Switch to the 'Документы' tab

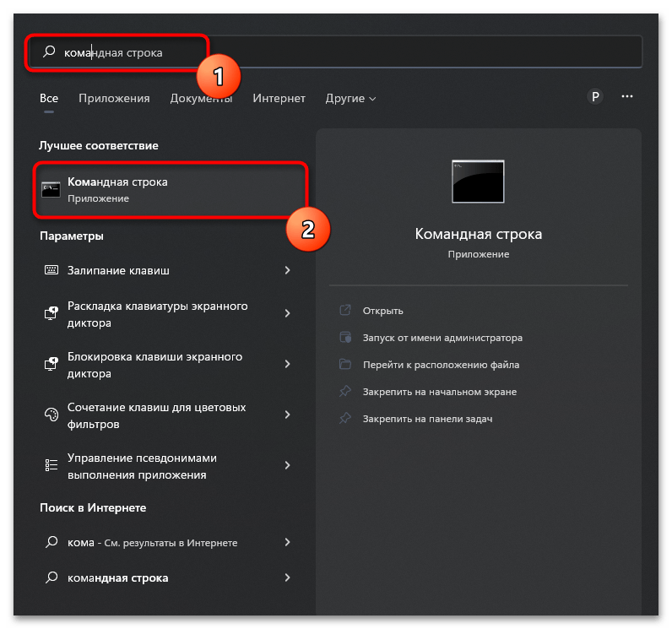coord(201,98)
